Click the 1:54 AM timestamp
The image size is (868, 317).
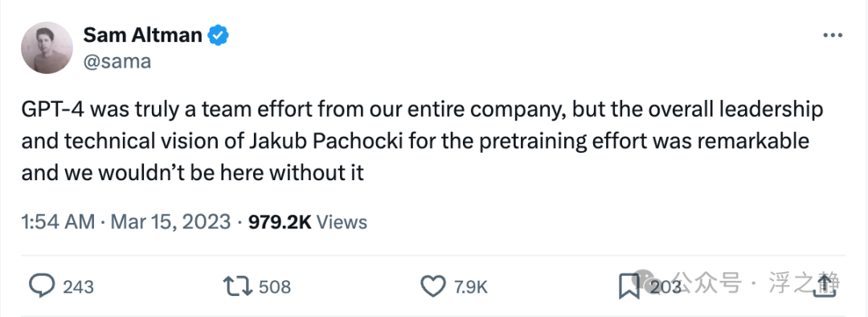pos(58,222)
